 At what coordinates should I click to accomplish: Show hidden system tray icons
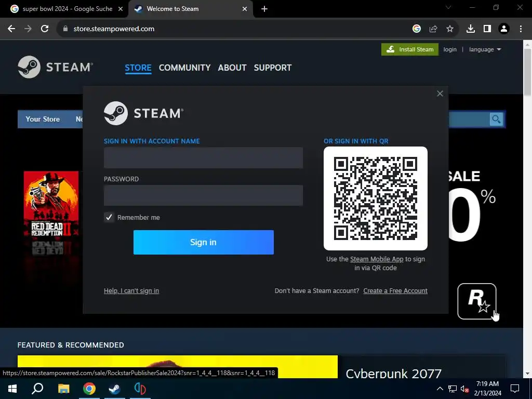pyautogui.click(x=440, y=389)
